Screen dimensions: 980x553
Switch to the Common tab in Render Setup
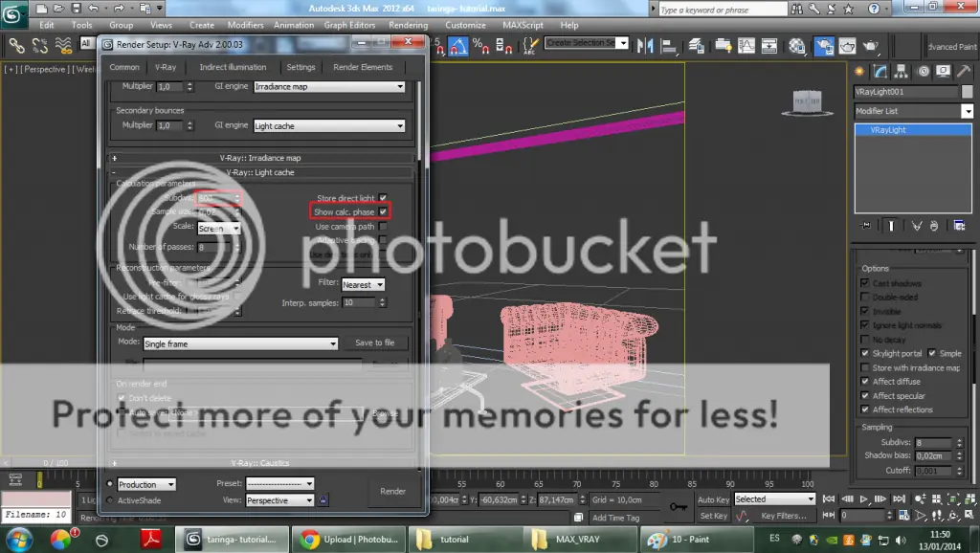click(x=124, y=67)
